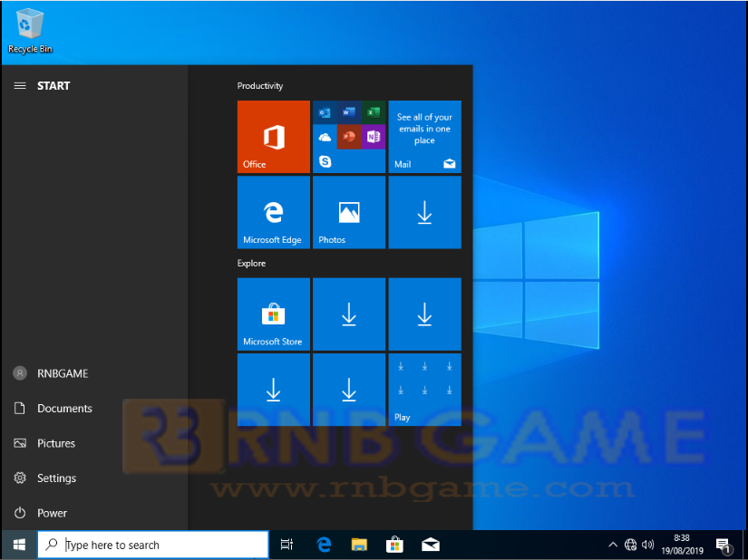
Task: Open Skype from the Office apps tile
Action: coord(325,161)
